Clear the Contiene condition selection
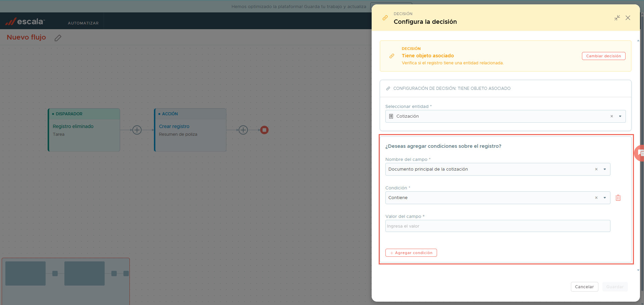The image size is (644, 305). tap(596, 198)
